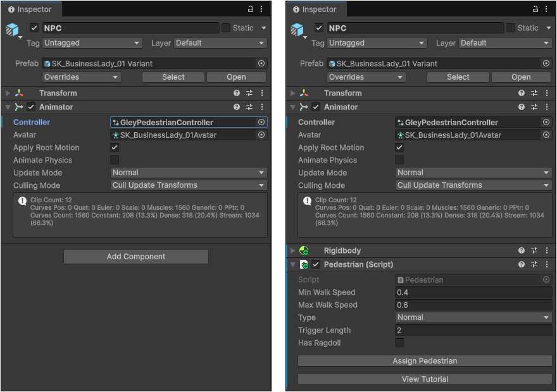Click Assign Pedestrian button
The width and height of the screenshot is (557, 392).
(425, 361)
